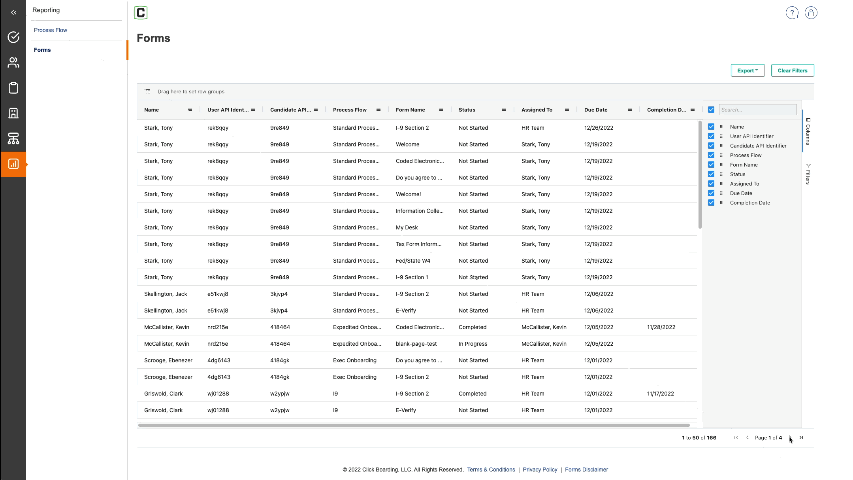Screen dimensions: 853x480
Task: Click the clipboard icon in left sidebar
Action: (x=13, y=88)
